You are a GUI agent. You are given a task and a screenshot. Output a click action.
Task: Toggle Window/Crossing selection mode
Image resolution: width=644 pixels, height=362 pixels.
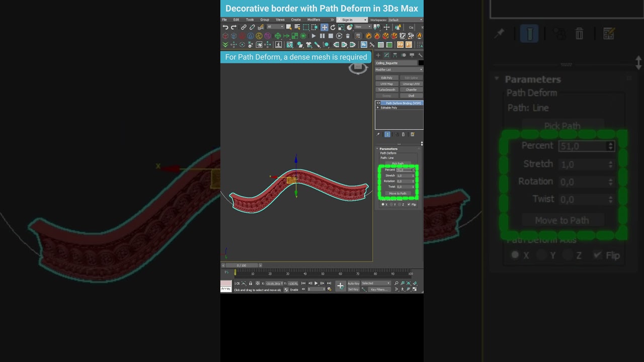tap(314, 27)
